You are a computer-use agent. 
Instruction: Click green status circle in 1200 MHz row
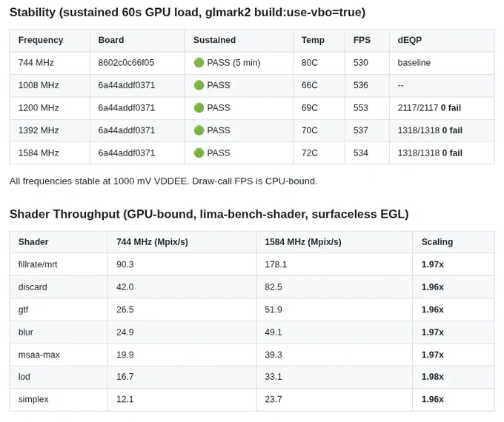click(199, 107)
